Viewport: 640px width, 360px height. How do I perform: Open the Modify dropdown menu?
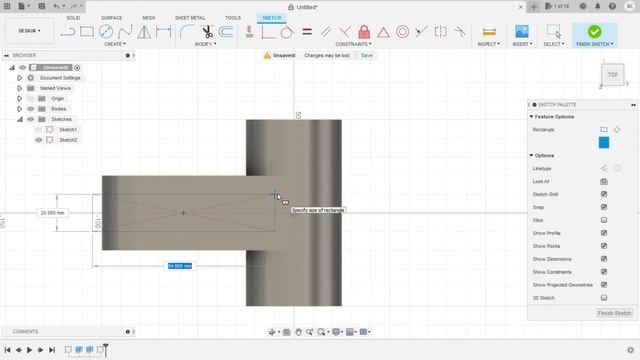point(205,44)
